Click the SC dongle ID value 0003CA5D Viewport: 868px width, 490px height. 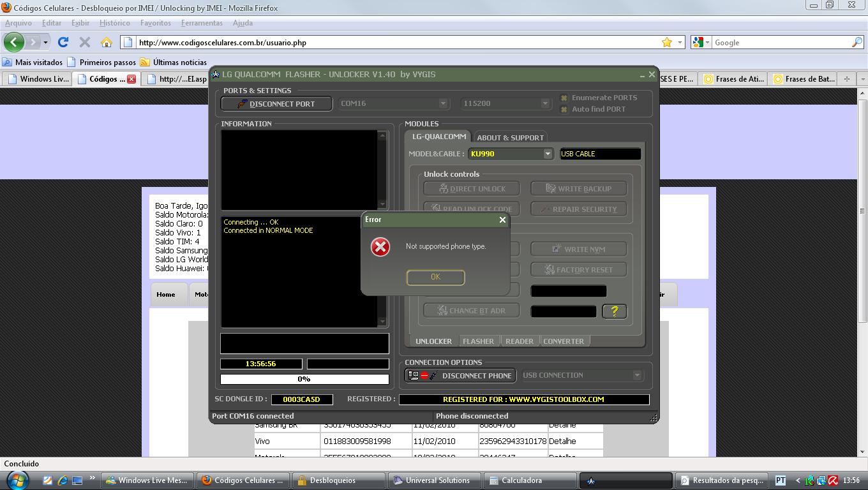coord(302,399)
